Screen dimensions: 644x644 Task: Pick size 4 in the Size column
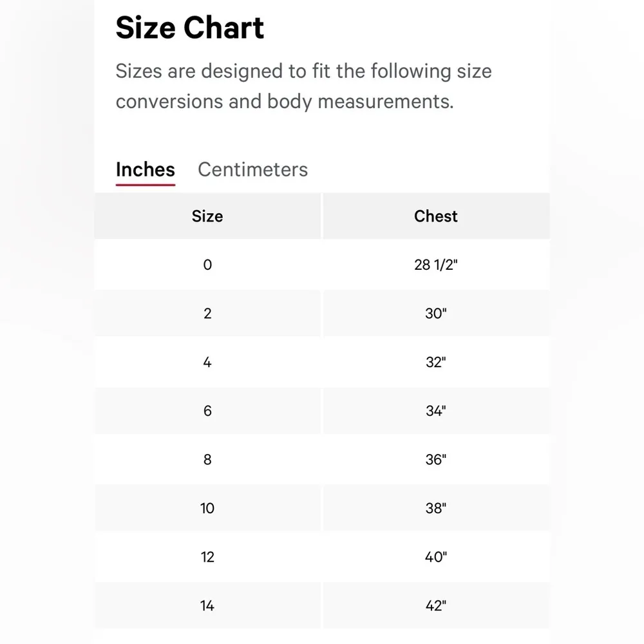(207, 363)
